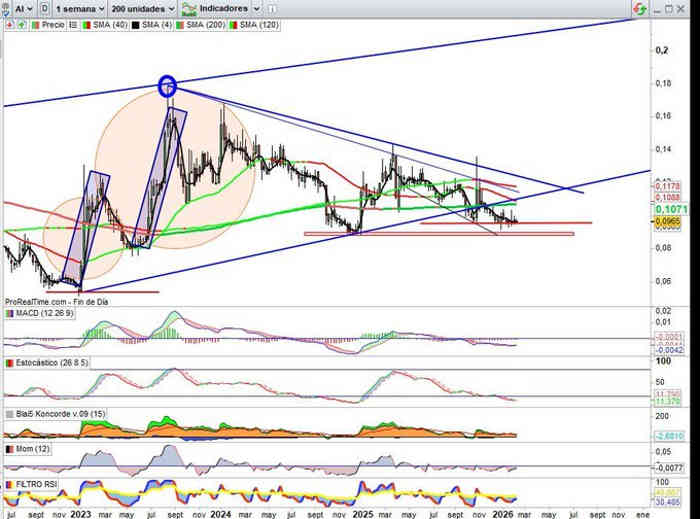Click the blue circle marker at chart peak
The width and height of the screenshot is (700, 519).
click(168, 86)
